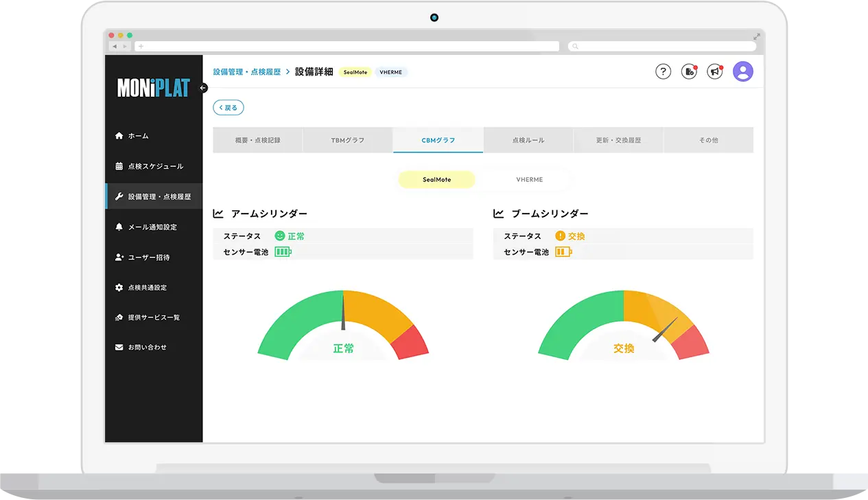868x500 pixels.
Task: Collapse the sidebar with the arrow icon
Action: point(203,88)
